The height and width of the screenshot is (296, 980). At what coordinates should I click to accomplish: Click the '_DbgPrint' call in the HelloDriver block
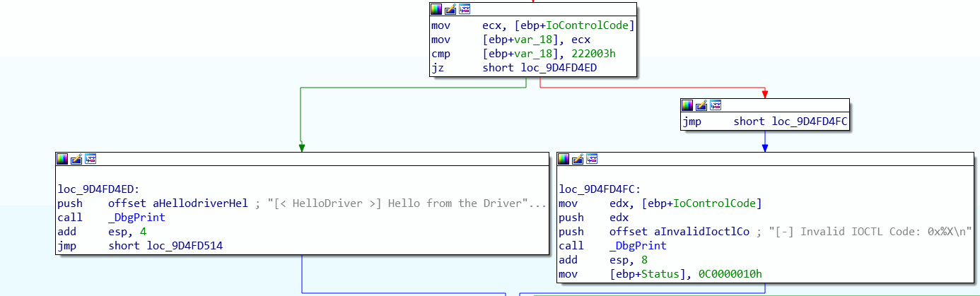coord(136,218)
